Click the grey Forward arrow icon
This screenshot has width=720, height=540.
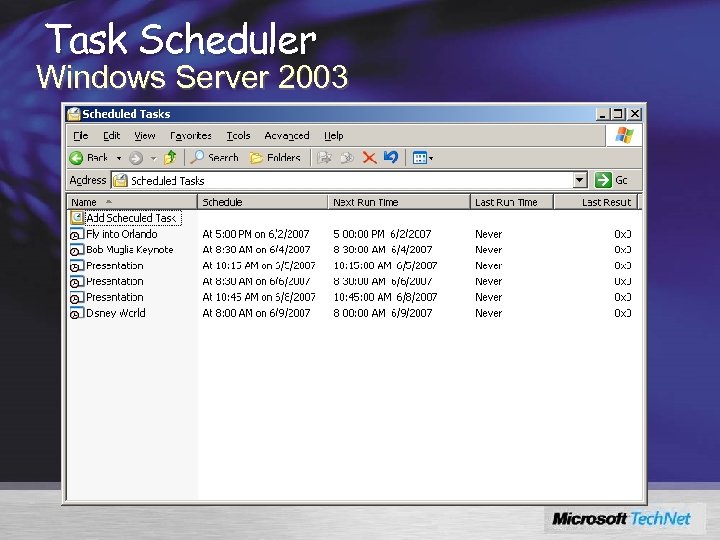[135, 158]
